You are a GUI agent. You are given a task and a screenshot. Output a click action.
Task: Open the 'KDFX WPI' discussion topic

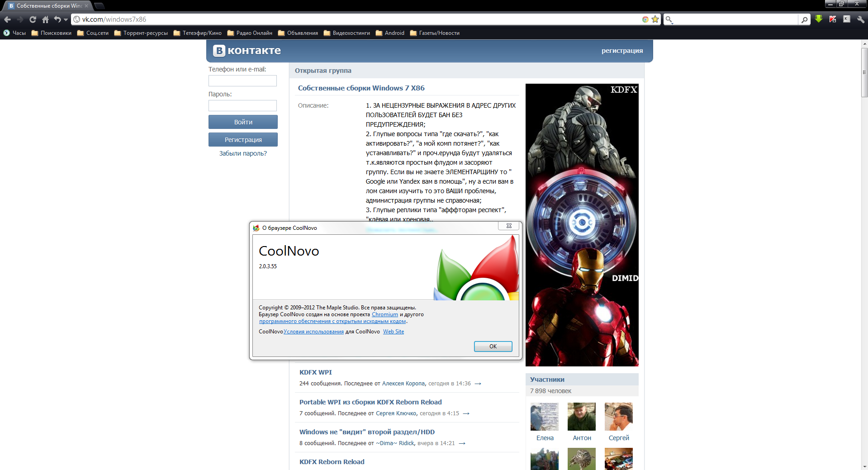[x=316, y=372]
